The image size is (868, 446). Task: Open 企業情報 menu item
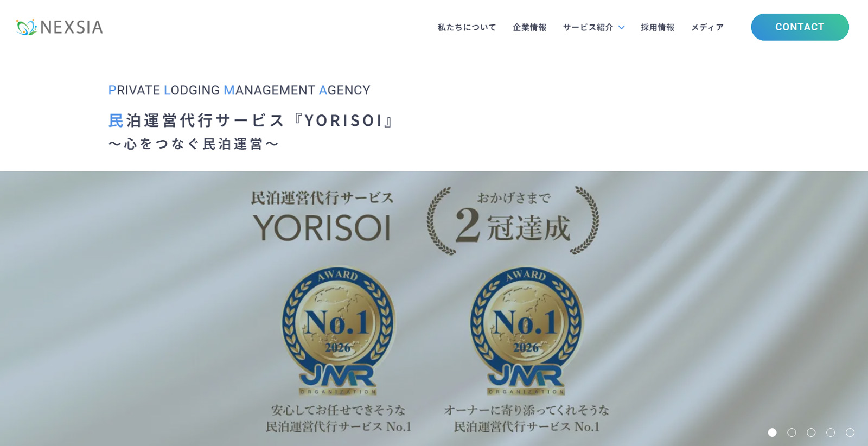pyautogui.click(x=529, y=27)
